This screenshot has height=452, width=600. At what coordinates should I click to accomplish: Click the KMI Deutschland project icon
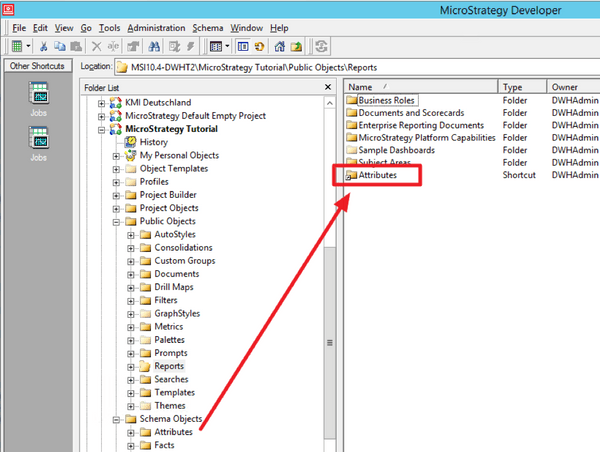click(x=116, y=103)
